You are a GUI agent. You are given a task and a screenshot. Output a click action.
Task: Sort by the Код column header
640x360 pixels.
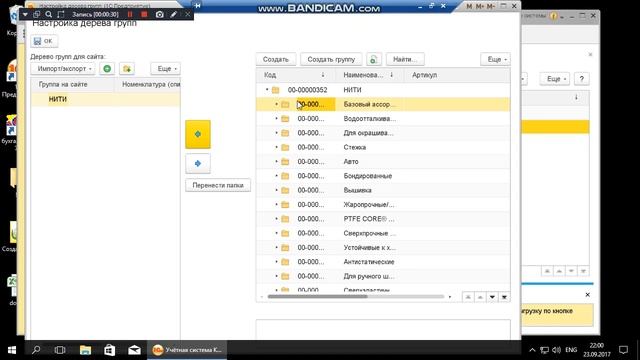click(x=296, y=75)
